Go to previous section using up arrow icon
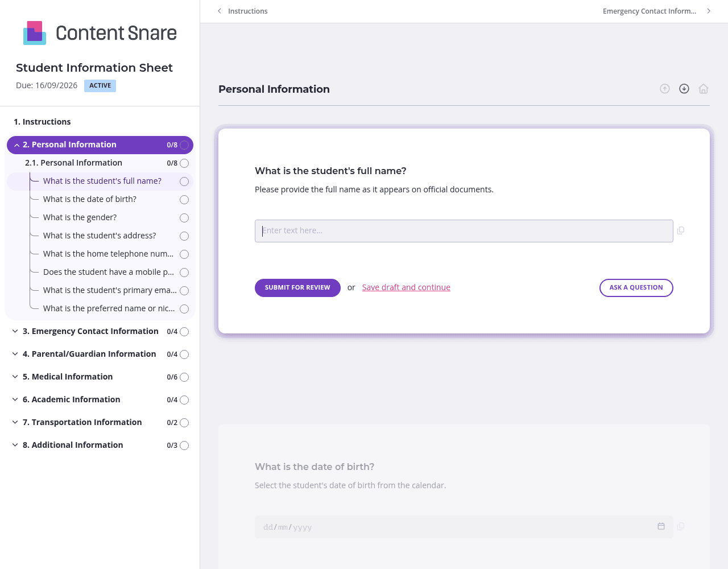 (665, 89)
